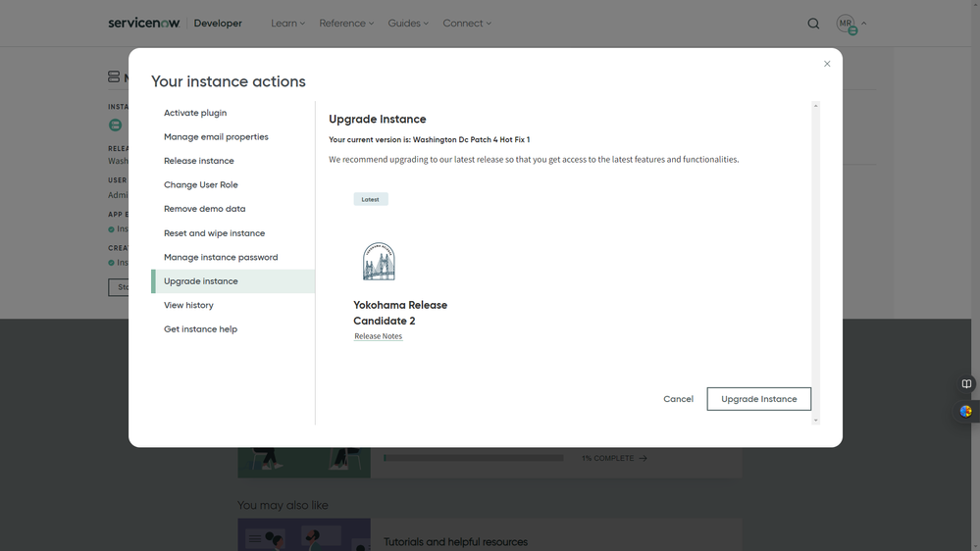
Task: Click the Yokohama release emblem image
Action: [x=379, y=262]
